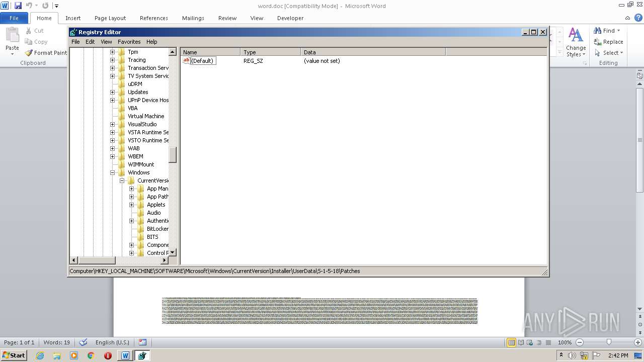
Task: Collapse the Windows registry key
Action: [x=112, y=172]
